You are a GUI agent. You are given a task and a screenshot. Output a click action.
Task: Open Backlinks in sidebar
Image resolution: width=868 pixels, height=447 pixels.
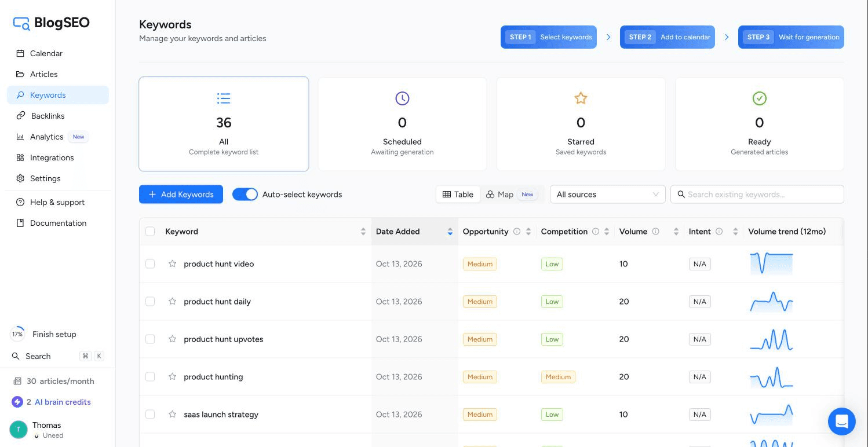(58, 116)
